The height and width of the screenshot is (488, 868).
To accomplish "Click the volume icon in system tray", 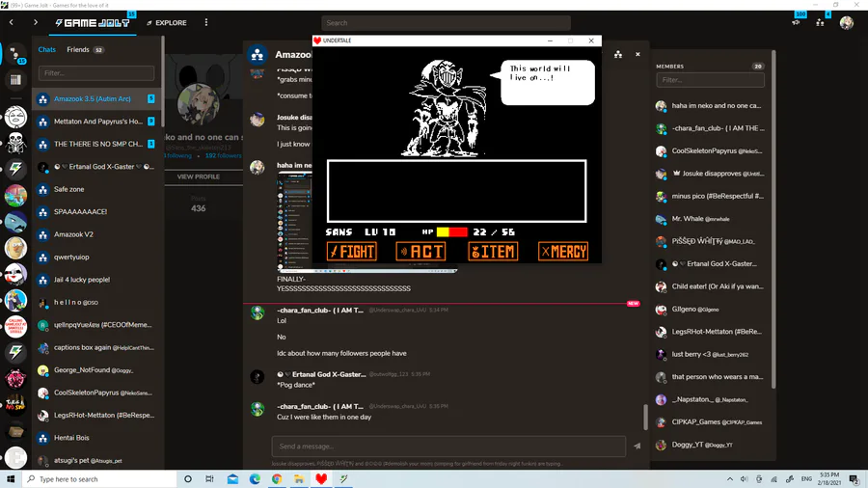I will pos(744,479).
